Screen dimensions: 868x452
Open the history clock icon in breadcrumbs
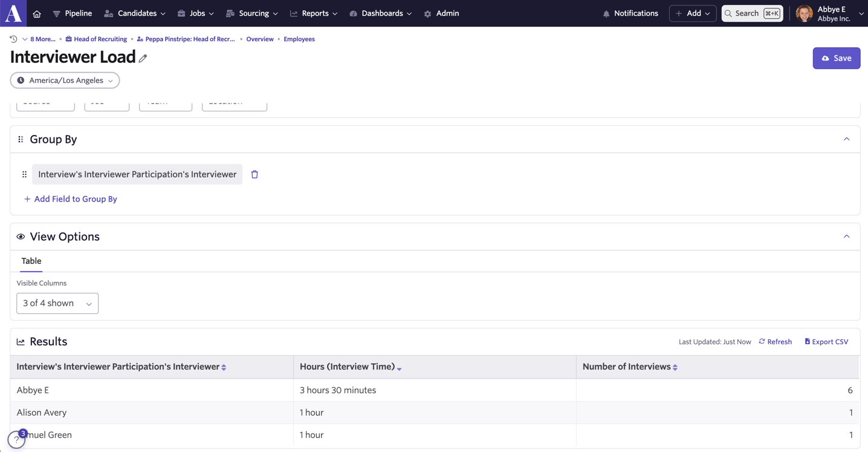tap(13, 39)
